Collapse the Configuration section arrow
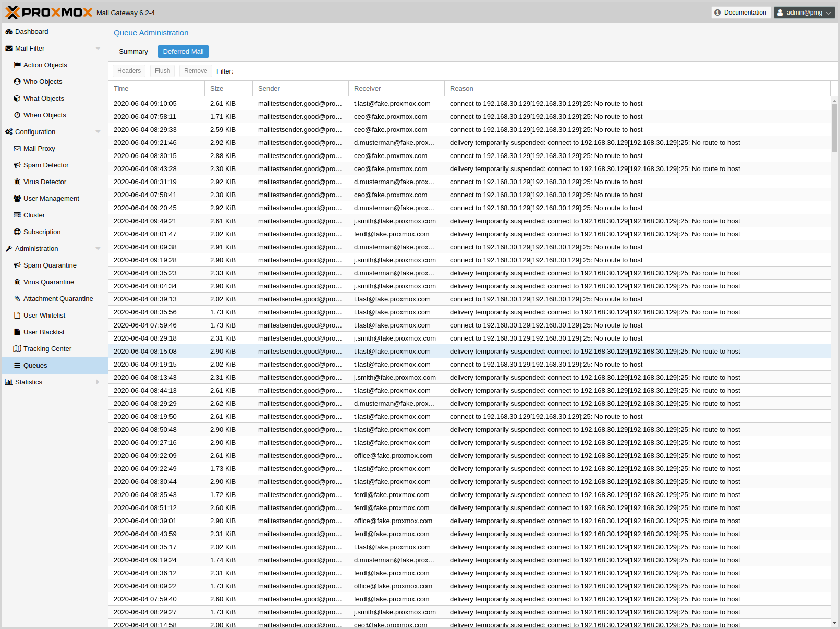This screenshot has width=840, height=629. pos(98,132)
